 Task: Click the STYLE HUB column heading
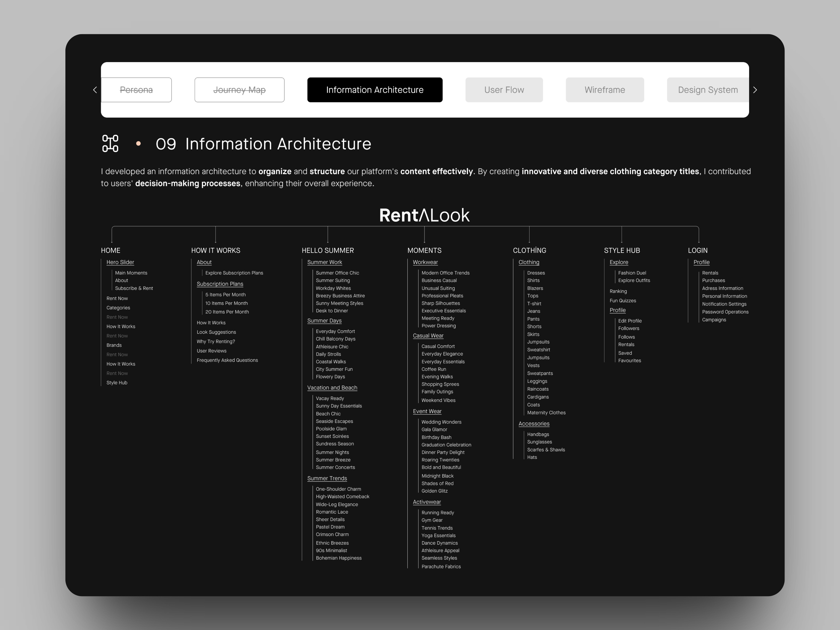point(622,250)
